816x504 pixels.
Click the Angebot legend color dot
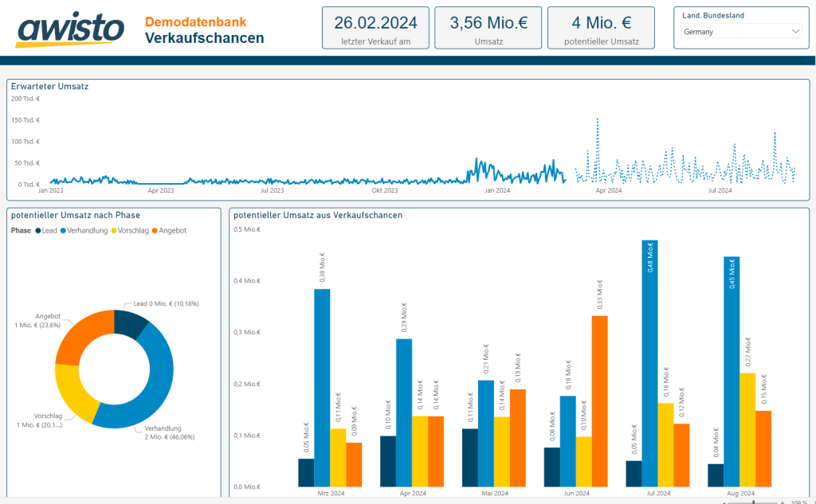(155, 230)
